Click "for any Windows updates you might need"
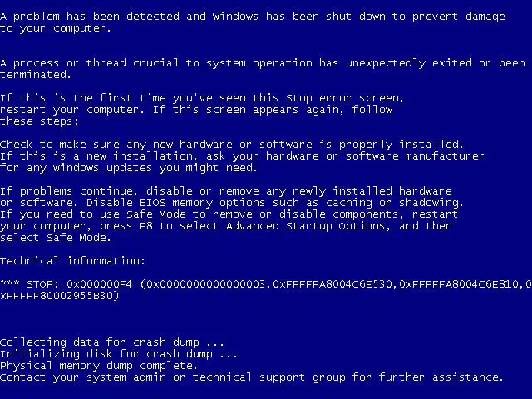532x399 pixels. pyautogui.click(x=129, y=168)
